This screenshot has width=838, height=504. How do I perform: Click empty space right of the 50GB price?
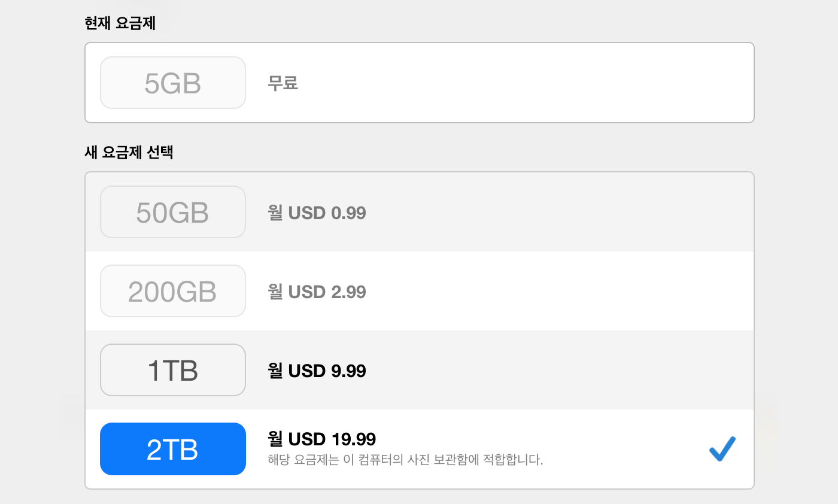coord(539,212)
